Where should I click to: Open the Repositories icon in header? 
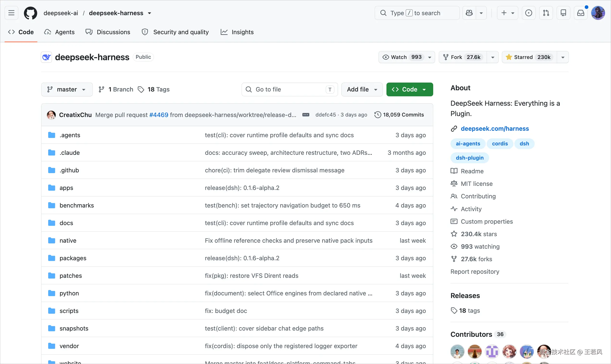pyautogui.click(x=563, y=13)
